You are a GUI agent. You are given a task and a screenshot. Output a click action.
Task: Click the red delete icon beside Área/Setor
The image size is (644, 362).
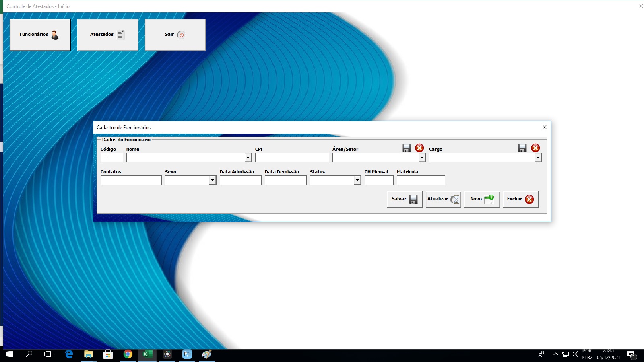click(419, 148)
